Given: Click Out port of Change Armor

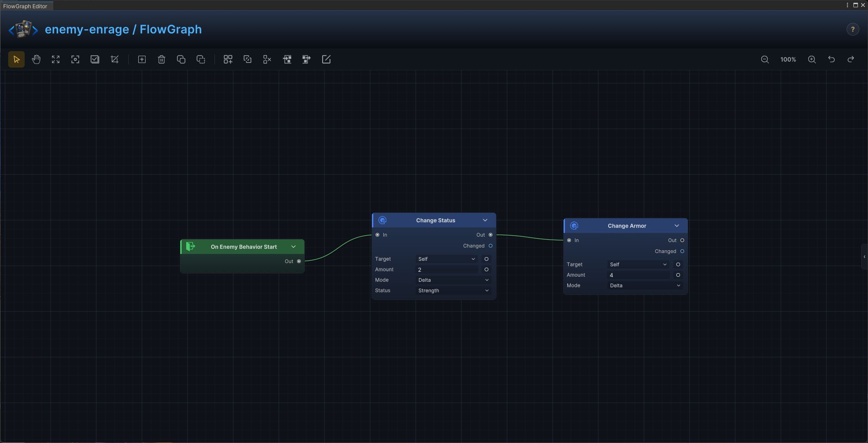Looking at the screenshot, I should click(682, 240).
